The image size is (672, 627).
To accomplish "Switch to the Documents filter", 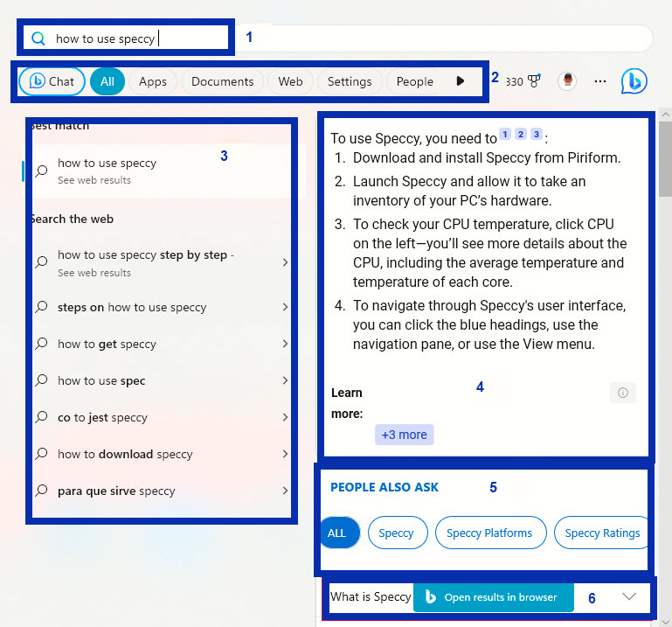I will (223, 81).
